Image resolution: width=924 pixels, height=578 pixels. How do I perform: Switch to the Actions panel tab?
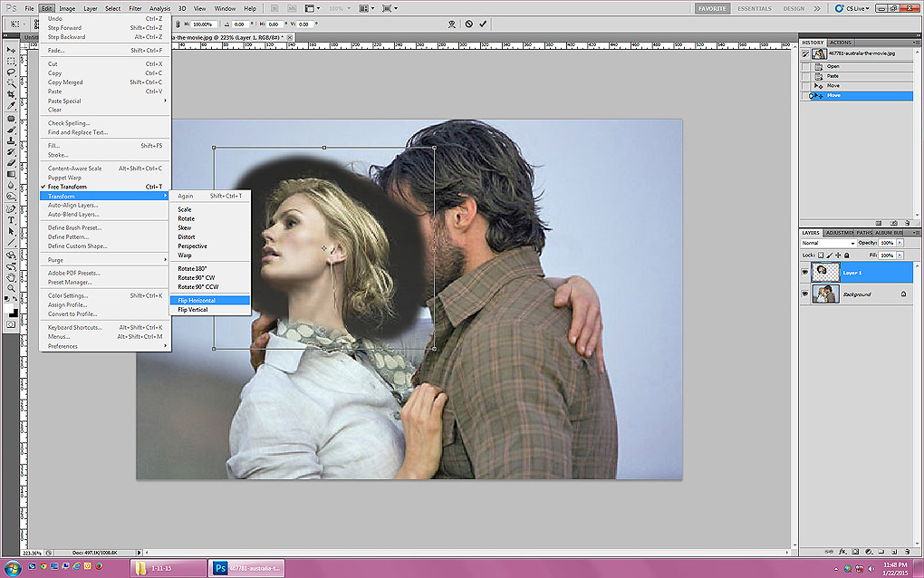click(841, 43)
